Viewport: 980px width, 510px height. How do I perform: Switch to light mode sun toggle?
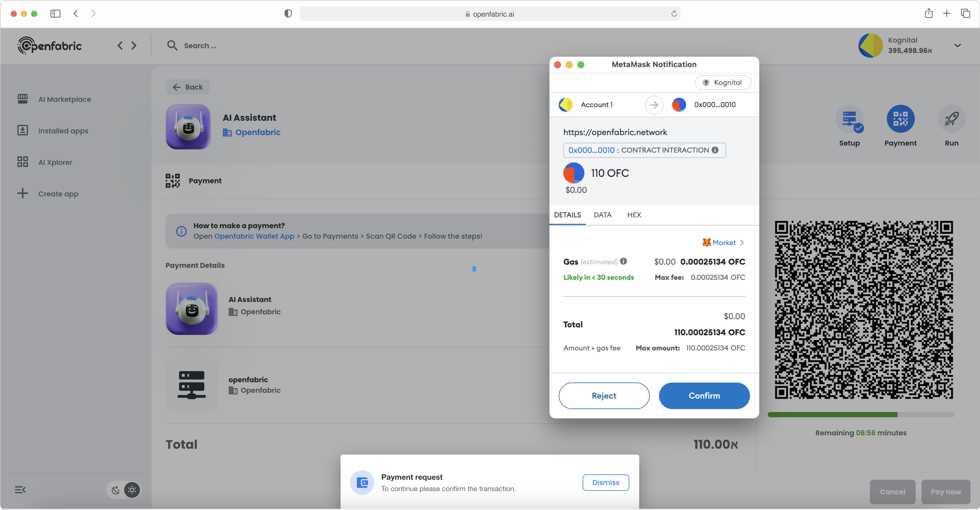132,490
